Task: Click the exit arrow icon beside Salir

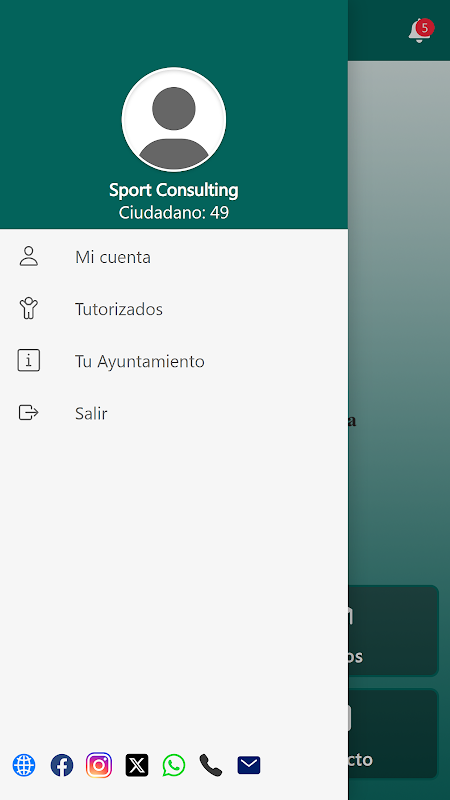Action: pos(29,412)
